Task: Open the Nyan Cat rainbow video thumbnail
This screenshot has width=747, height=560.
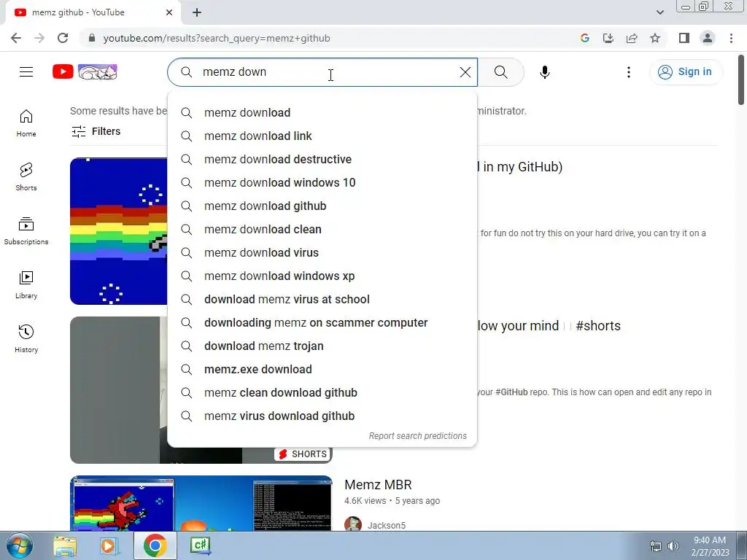Action: coord(119,231)
